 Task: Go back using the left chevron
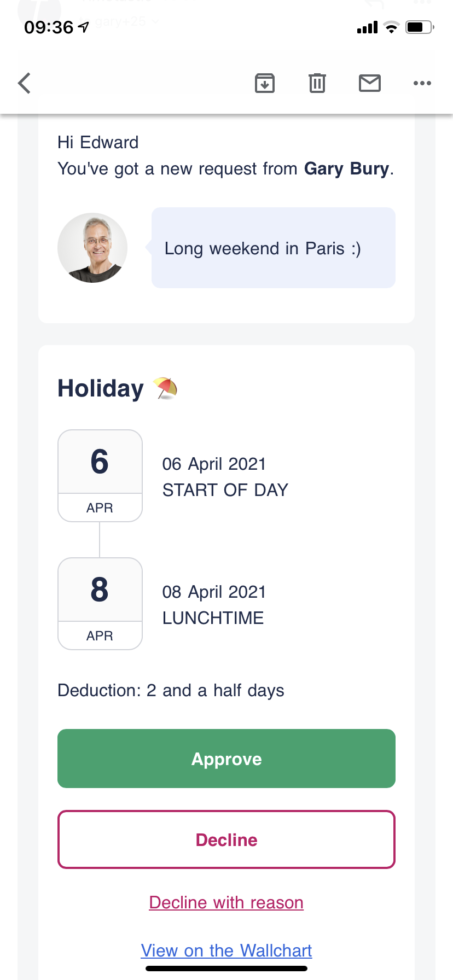click(25, 83)
